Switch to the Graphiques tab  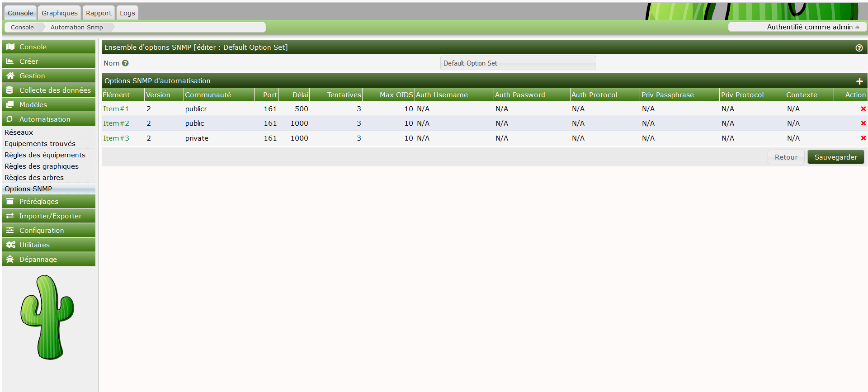pos(59,13)
